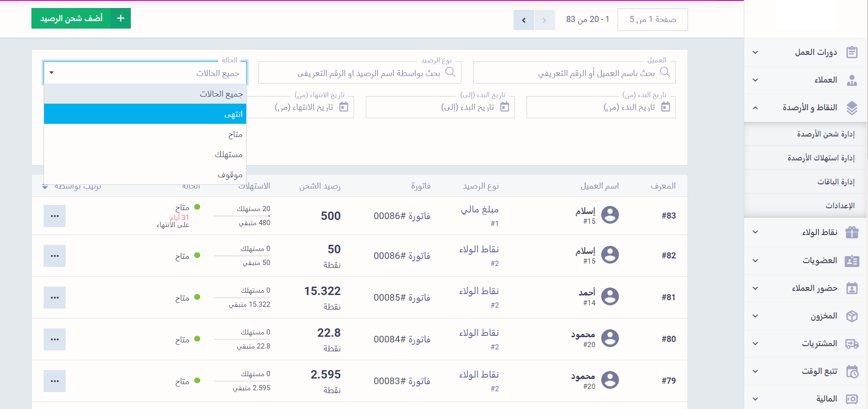The image size is (868, 409).
Task: Click the plus icon beside أضف شحن الرصيد
Action: pyautogui.click(x=121, y=18)
